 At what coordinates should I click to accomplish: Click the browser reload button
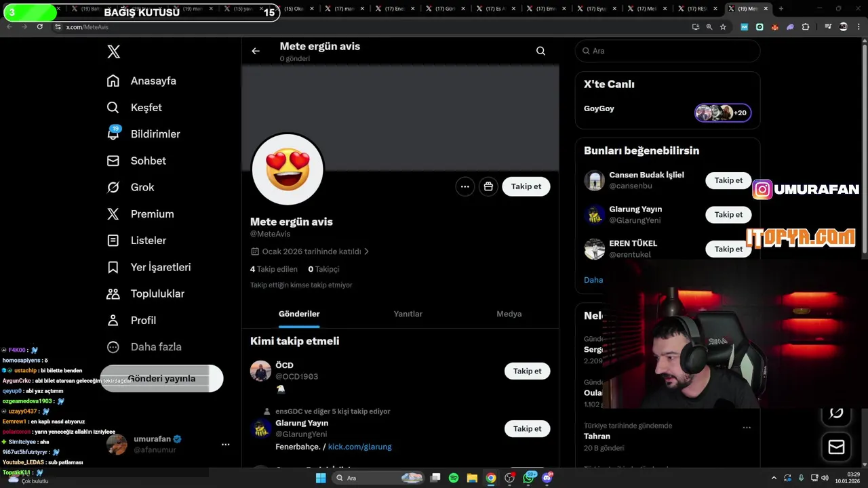point(40,27)
